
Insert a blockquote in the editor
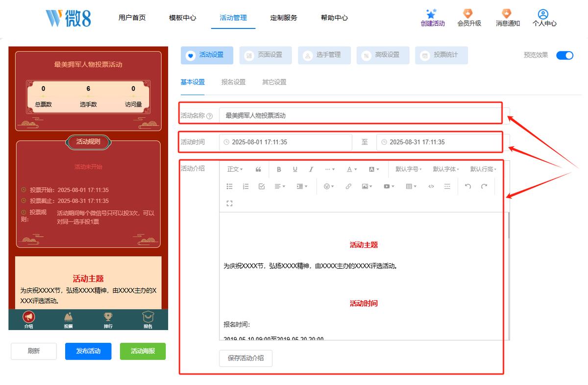pyautogui.click(x=258, y=169)
